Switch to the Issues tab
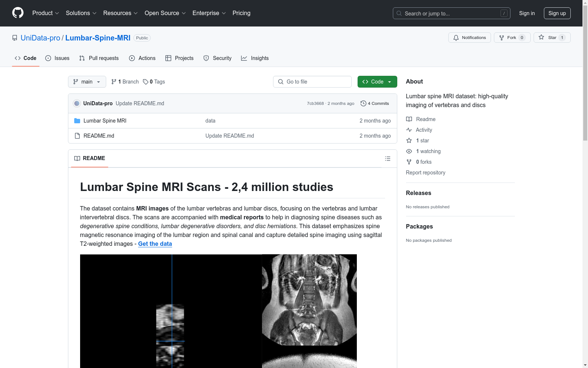Viewport: 588px width, 368px height. (57, 58)
